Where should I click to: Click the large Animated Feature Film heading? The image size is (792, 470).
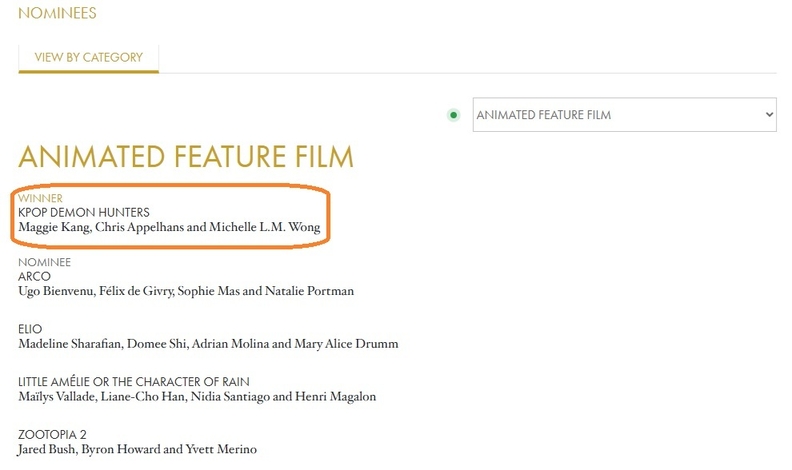pos(185,158)
